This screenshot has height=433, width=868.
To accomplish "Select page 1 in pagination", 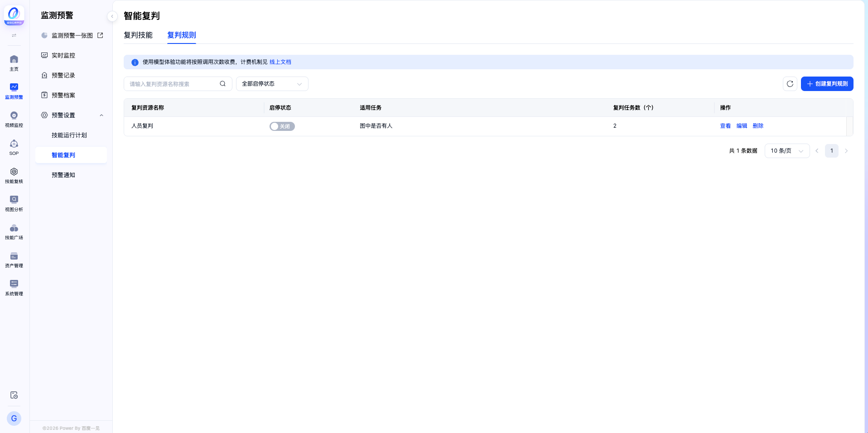I will [x=832, y=151].
